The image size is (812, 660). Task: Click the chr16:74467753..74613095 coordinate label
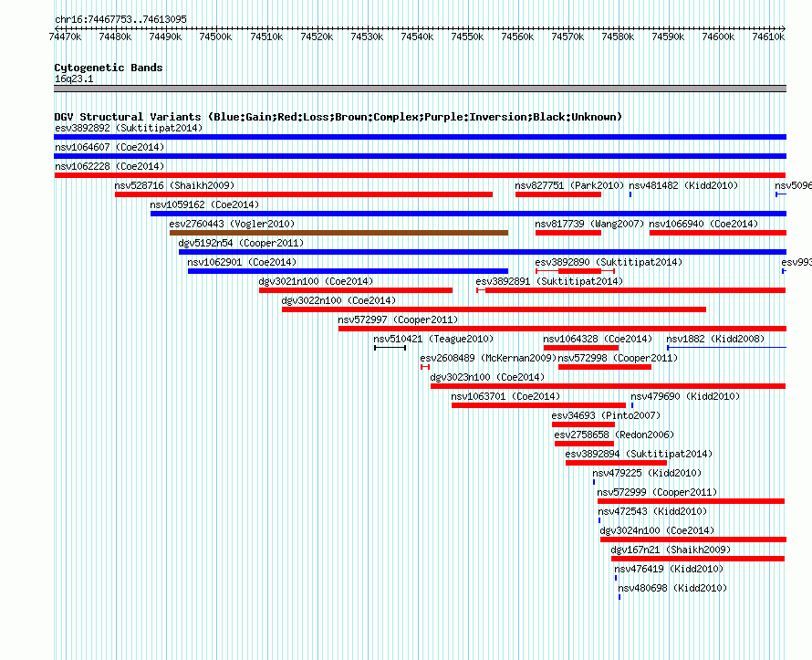click(120, 20)
